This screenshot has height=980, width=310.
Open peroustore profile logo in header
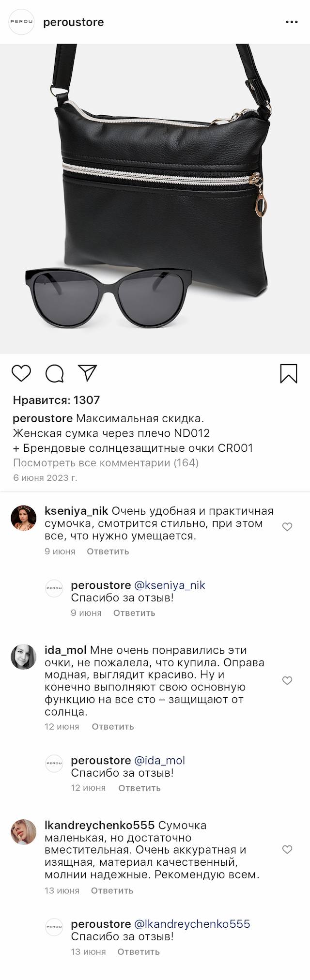tap(22, 22)
